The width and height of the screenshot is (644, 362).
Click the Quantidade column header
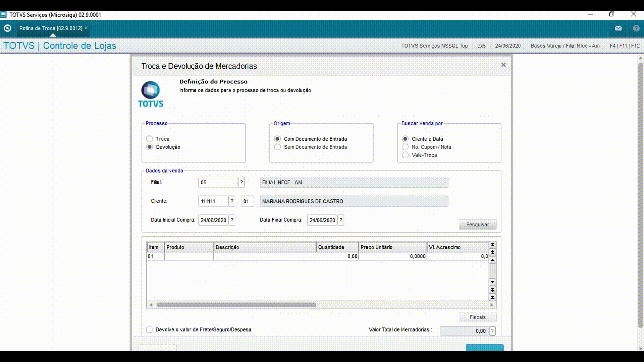(x=337, y=247)
